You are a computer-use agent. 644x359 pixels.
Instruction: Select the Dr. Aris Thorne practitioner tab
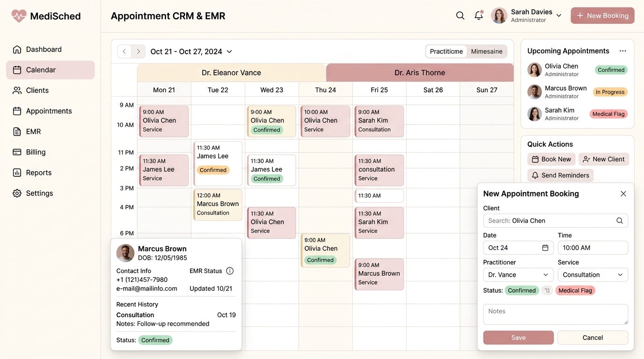[420, 73]
